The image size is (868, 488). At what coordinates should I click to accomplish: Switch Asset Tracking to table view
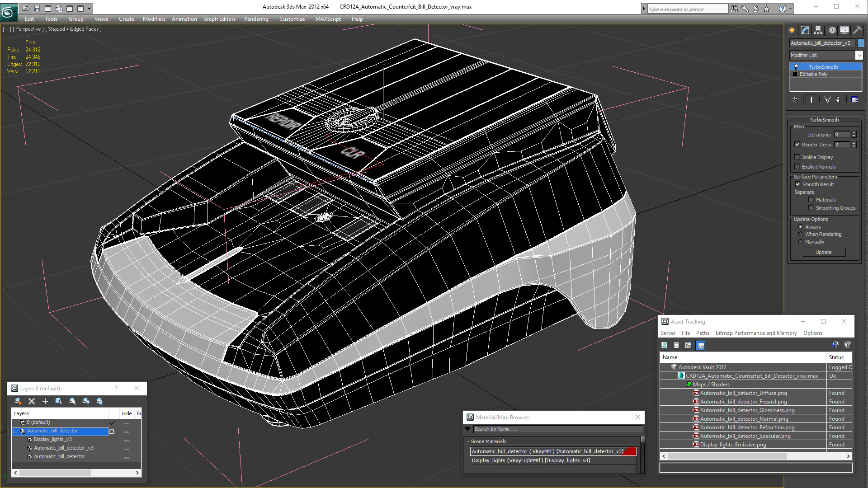(701, 345)
